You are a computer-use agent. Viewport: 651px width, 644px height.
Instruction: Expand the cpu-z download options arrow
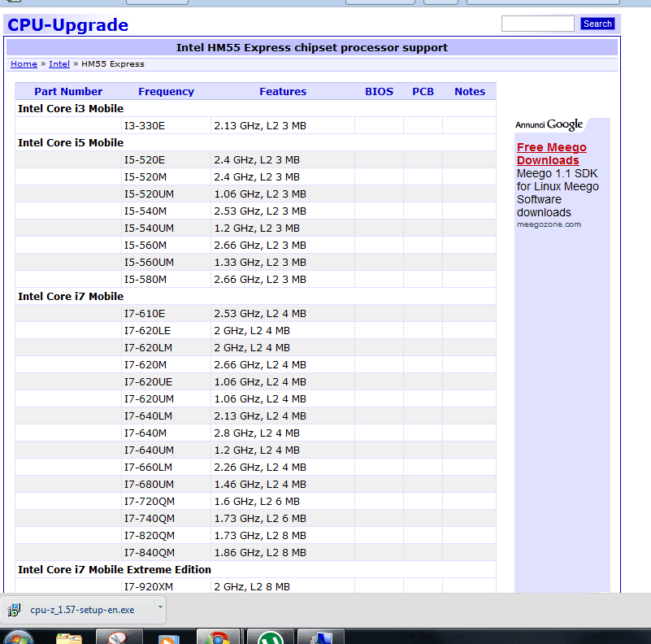(x=160, y=607)
